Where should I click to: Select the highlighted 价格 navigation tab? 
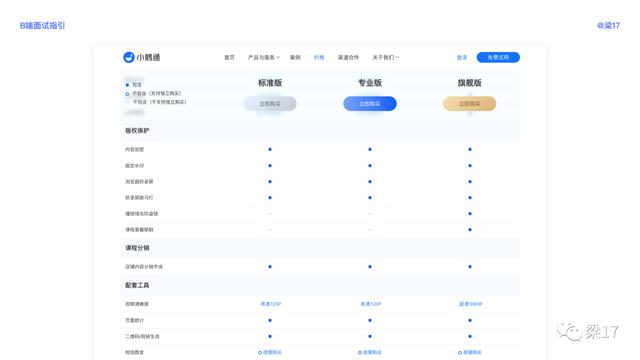pyautogui.click(x=319, y=58)
